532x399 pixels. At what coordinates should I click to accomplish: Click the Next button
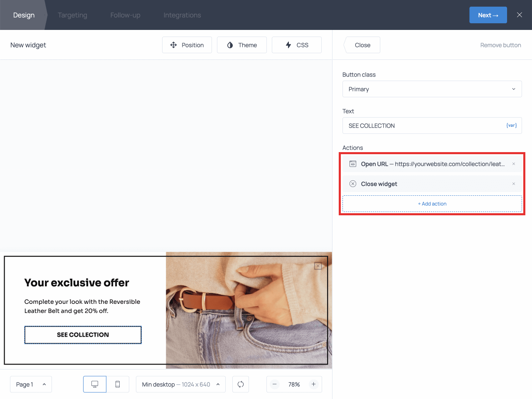pyautogui.click(x=488, y=15)
